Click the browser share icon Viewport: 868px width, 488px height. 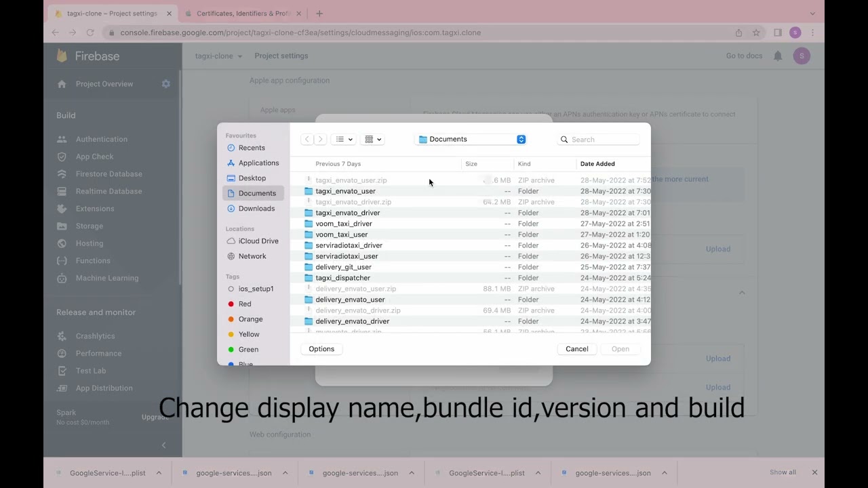pos(738,33)
